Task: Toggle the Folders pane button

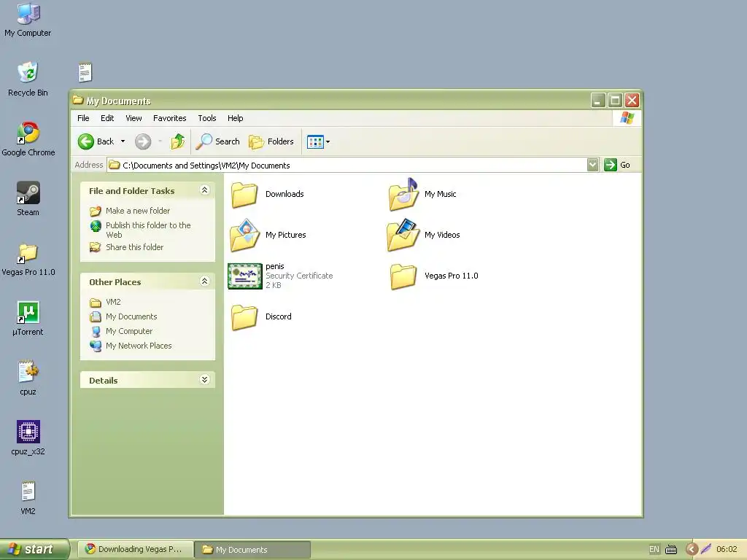Action: click(x=271, y=141)
